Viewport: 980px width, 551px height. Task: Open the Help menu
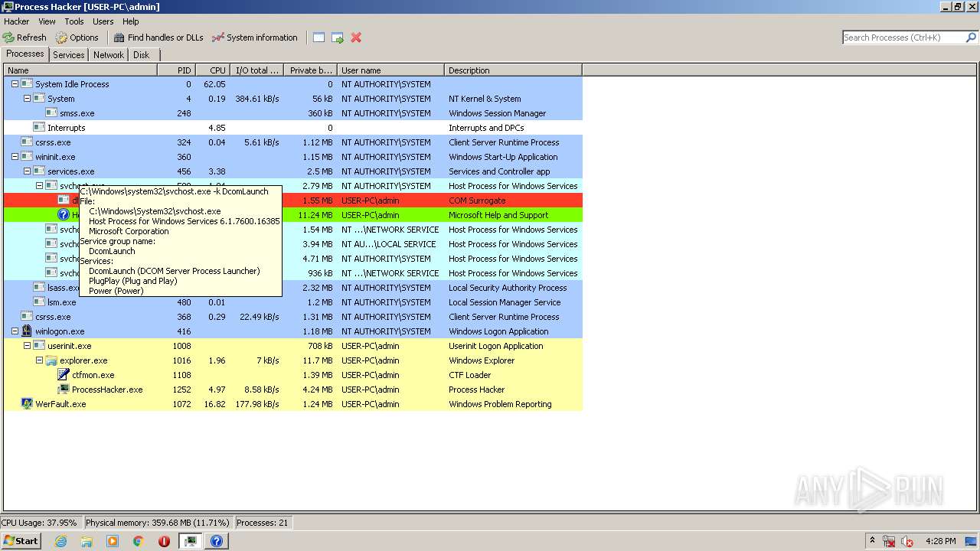pos(131,21)
